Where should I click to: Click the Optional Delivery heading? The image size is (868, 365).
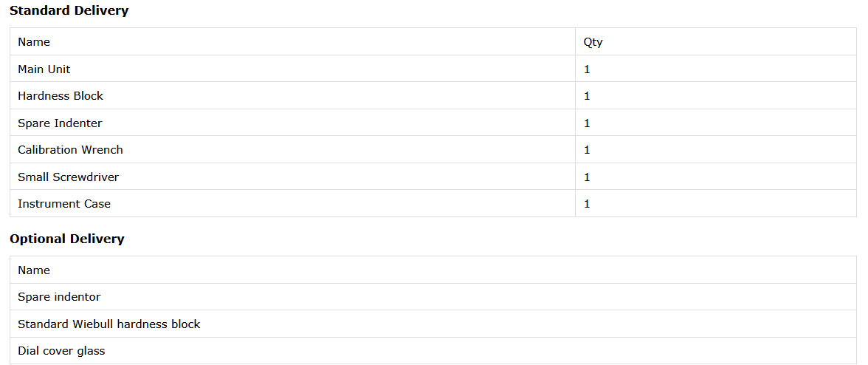pos(67,239)
